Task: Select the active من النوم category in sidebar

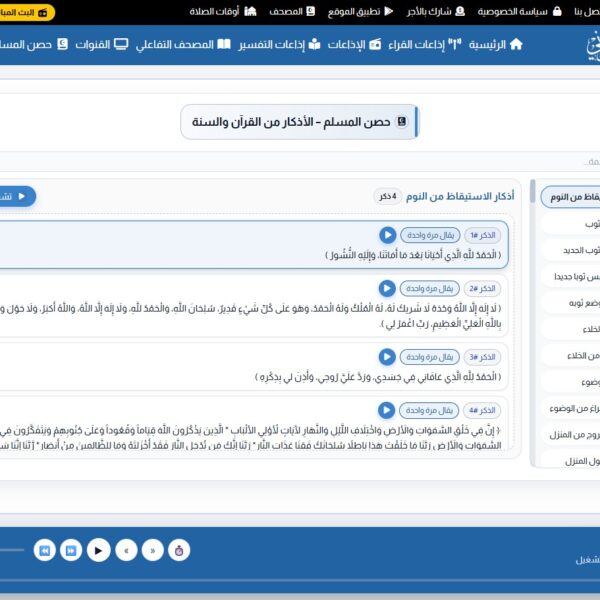Action: (x=572, y=196)
